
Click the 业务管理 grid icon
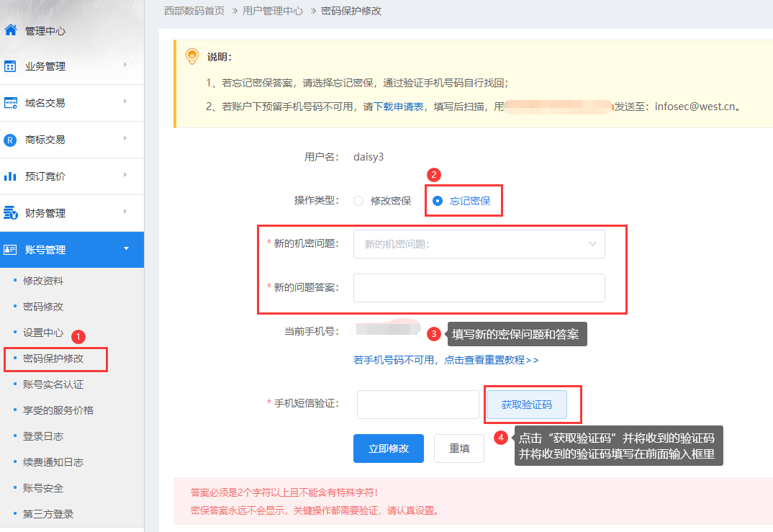[x=11, y=66]
